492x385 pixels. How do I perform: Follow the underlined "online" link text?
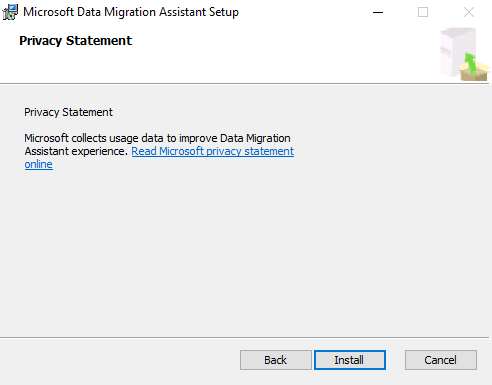tap(39, 164)
